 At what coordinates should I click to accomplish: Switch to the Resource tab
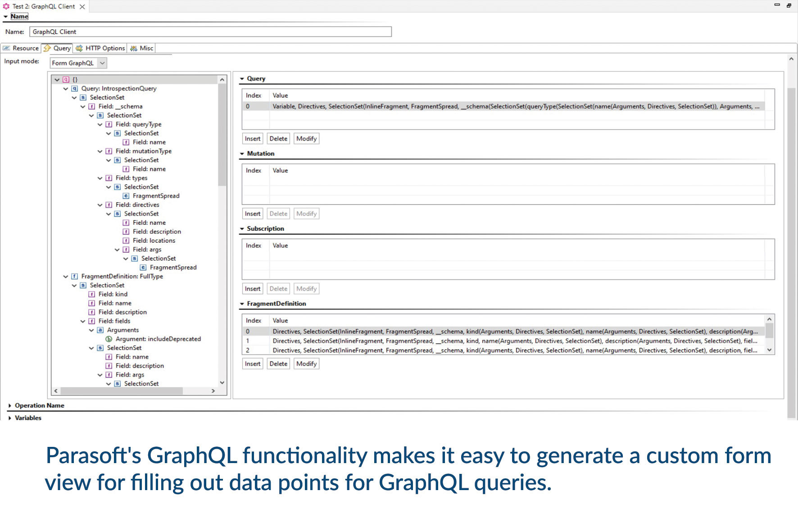point(21,48)
